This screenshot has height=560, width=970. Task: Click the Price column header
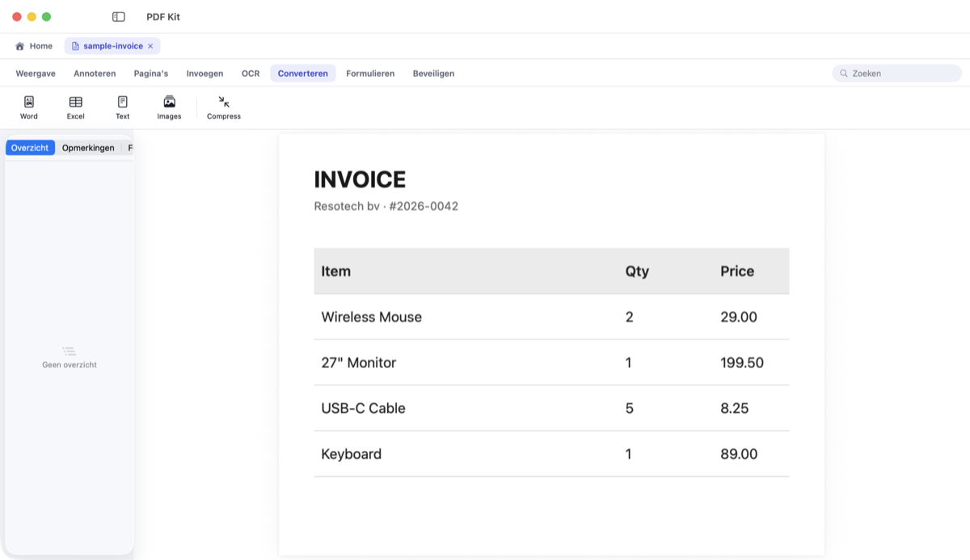pyautogui.click(x=737, y=272)
